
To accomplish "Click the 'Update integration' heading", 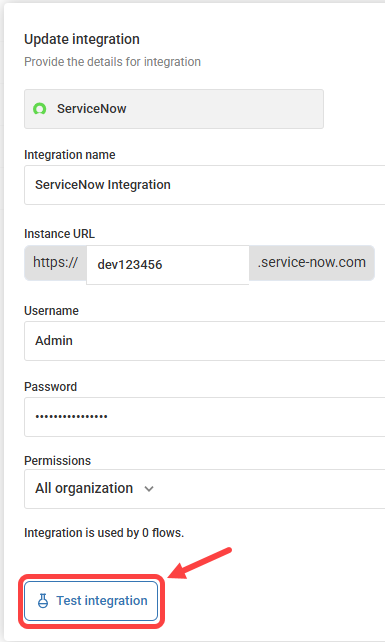I will (82, 39).
